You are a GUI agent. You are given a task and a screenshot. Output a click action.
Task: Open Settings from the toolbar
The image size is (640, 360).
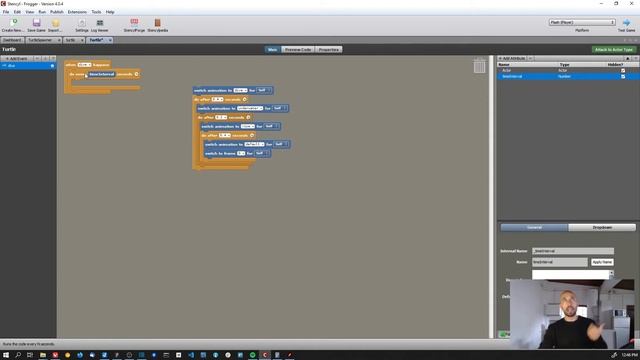(82, 24)
